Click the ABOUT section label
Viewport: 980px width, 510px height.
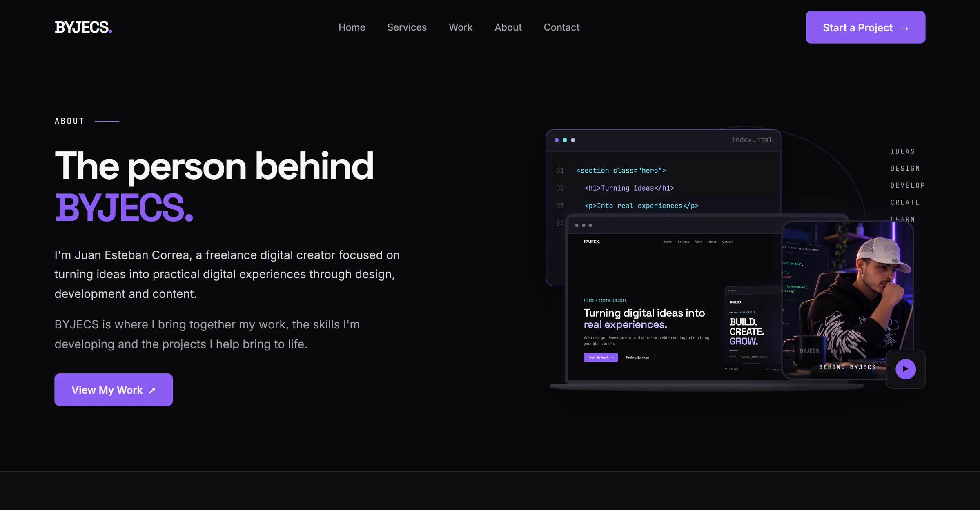69,121
